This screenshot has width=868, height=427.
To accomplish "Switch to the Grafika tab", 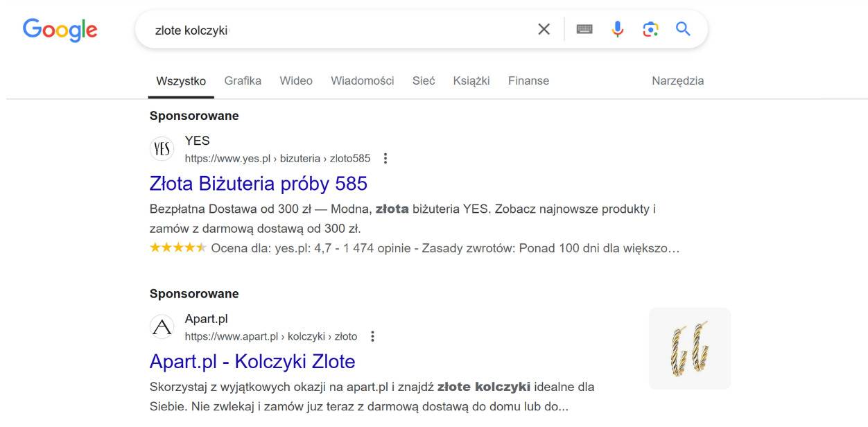I will click(243, 81).
